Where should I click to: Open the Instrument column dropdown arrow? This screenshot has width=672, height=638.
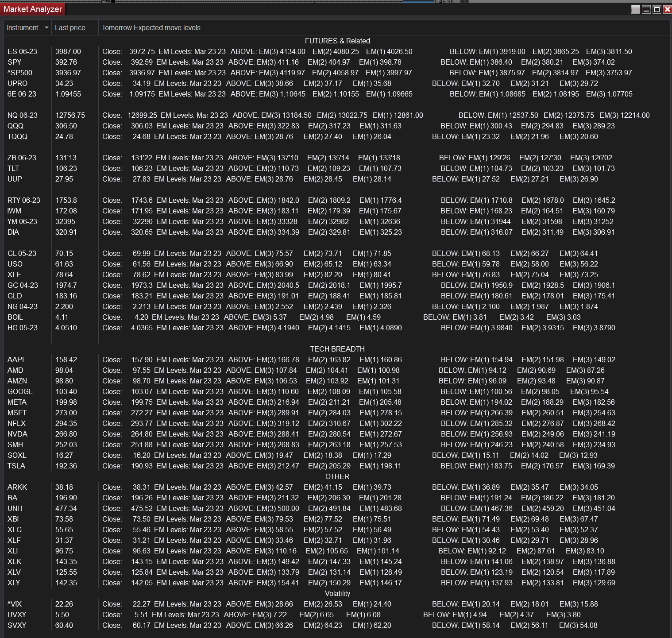pyautogui.click(x=46, y=27)
